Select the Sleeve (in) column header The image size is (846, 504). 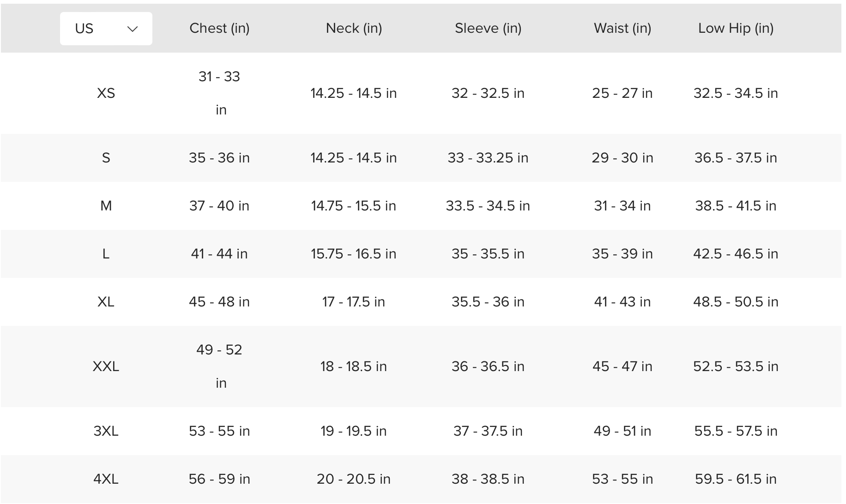pyautogui.click(x=488, y=28)
